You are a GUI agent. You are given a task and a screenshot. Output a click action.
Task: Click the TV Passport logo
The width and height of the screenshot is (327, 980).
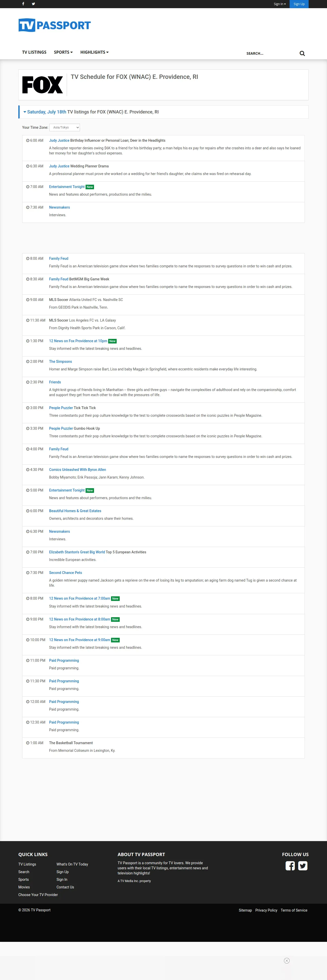click(54, 25)
